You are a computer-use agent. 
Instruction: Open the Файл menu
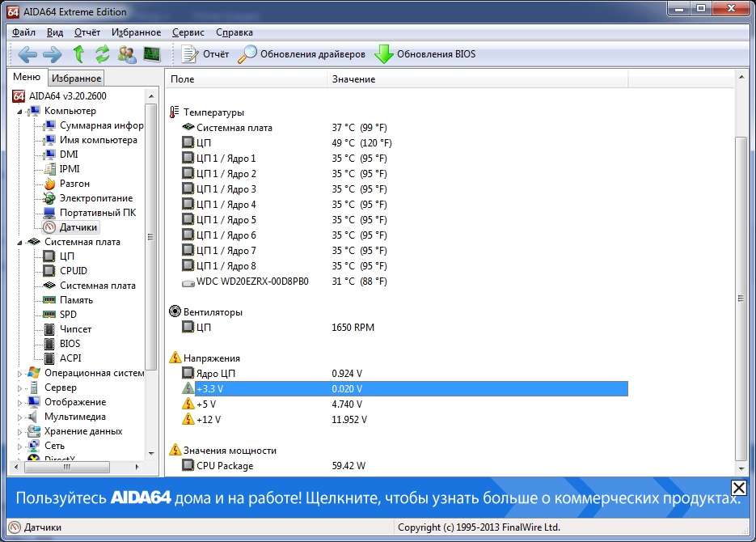(x=23, y=32)
